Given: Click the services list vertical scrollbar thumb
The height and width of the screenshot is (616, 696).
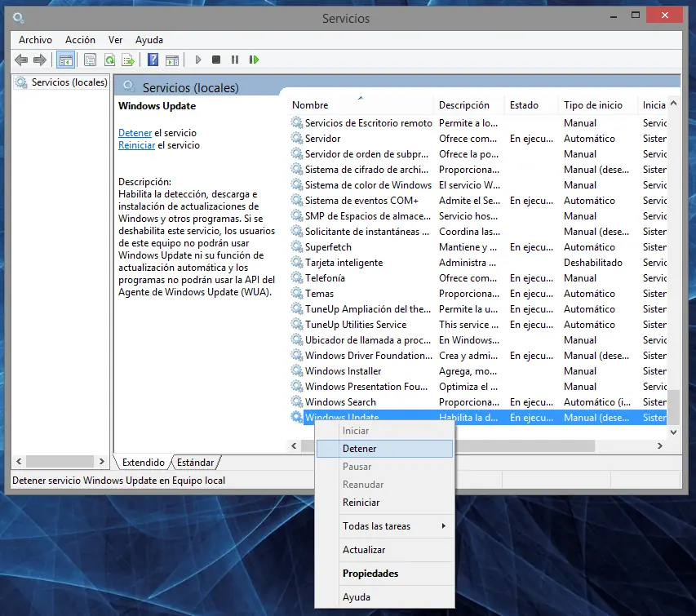Looking at the screenshot, I should click(673, 407).
